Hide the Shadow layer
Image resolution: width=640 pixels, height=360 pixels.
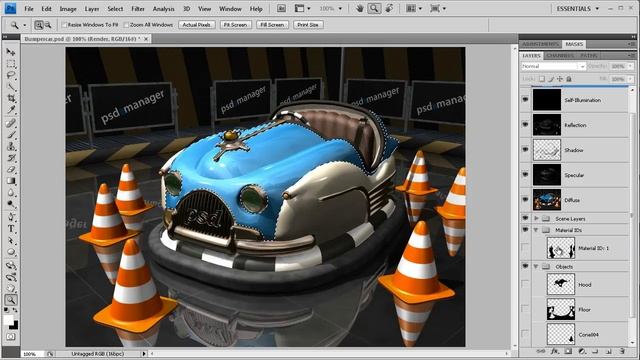525,150
